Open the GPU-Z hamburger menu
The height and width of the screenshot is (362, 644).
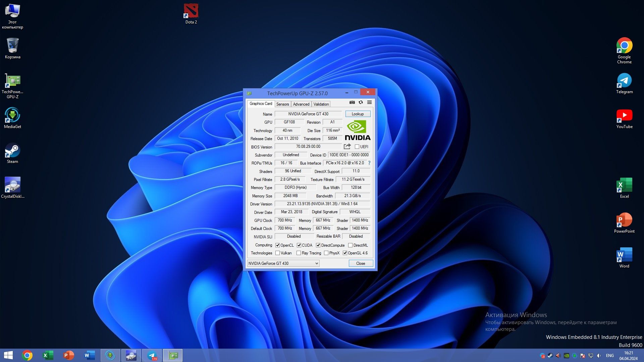point(369,102)
